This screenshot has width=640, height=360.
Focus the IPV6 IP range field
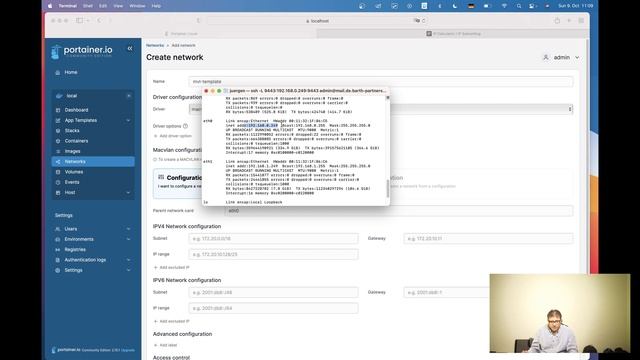tap(273, 308)
